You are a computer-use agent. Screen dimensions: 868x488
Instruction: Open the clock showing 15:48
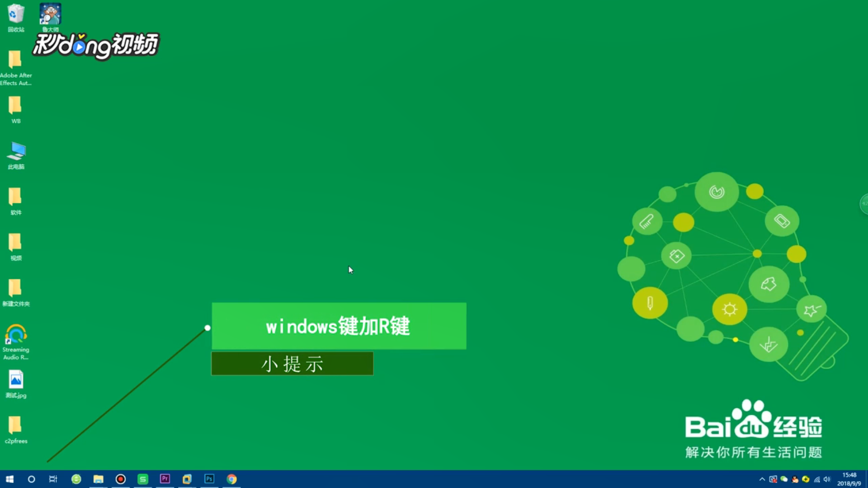(x=849, y=479)
